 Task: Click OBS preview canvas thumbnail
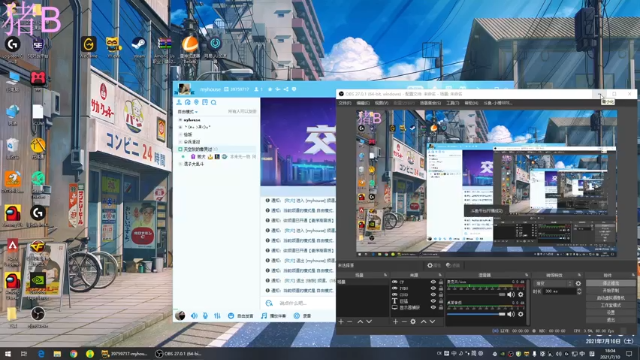[486, 184]
